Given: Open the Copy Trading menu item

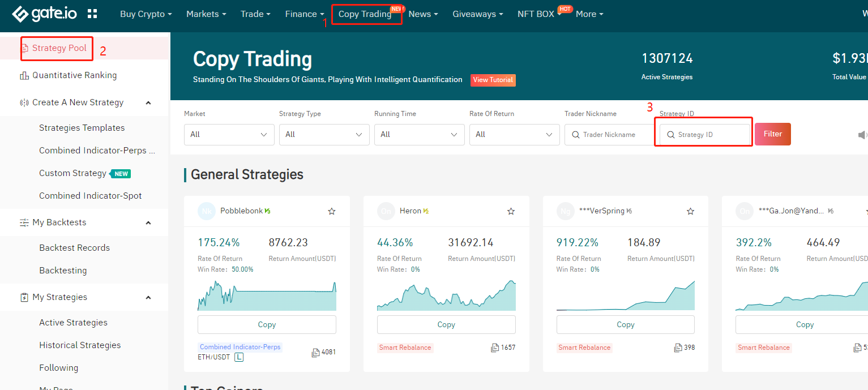Looking at the screenshot, I should tap(365, 14).
